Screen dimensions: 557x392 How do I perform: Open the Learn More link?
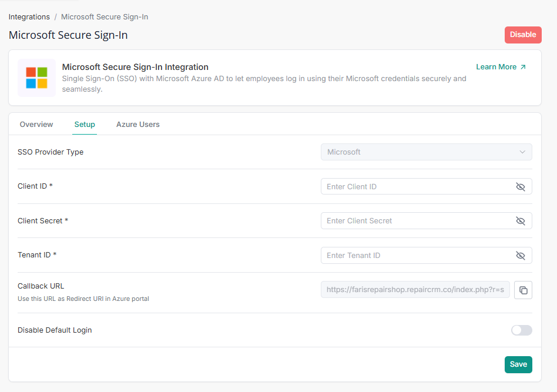coord(496,67)
